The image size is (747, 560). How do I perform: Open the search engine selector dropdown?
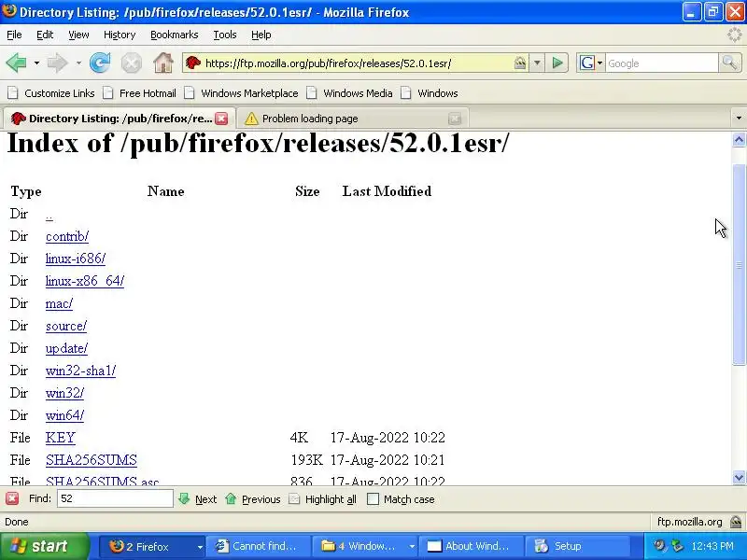click(x=599, y=63)
